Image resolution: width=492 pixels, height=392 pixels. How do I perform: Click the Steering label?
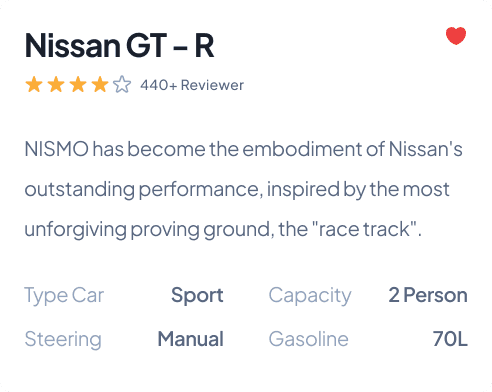pos(63,340)
